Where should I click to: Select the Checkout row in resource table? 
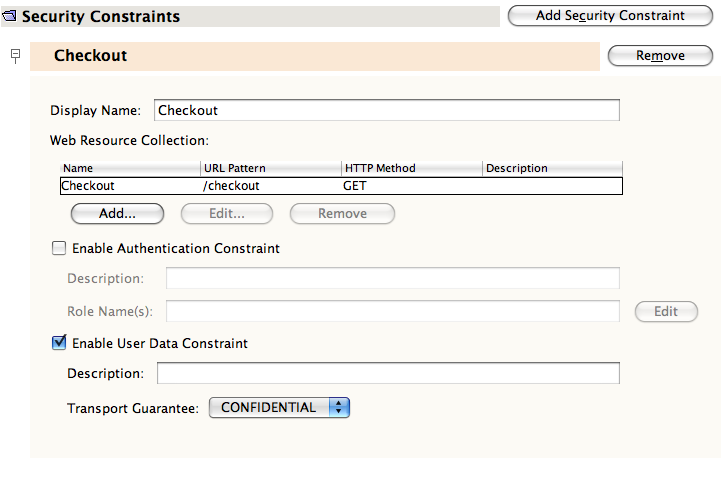[340, 185]
